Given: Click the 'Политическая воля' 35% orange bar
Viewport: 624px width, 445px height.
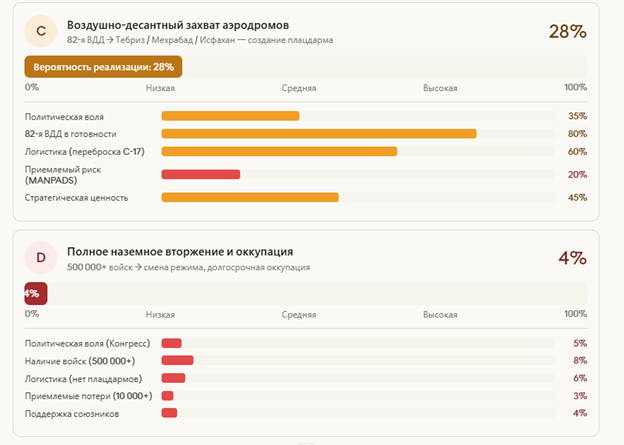Looking at the screenshot, I should pos(230,116).
